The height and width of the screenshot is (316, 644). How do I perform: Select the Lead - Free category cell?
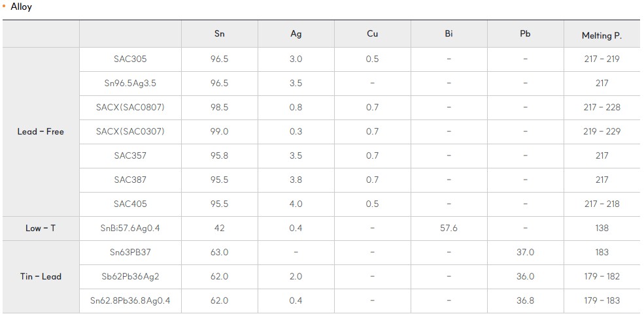(x=41, y=132)
